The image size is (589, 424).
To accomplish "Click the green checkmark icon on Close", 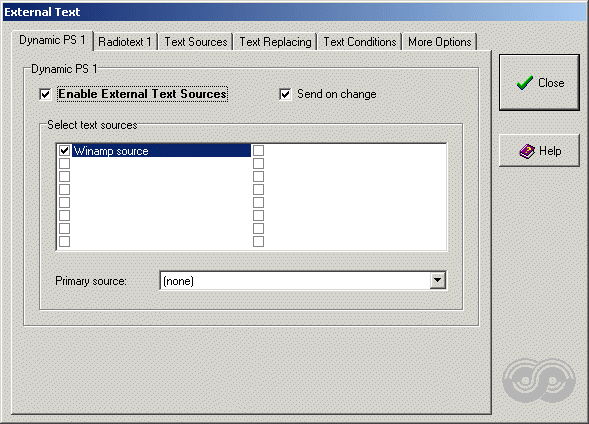I will click(x=524, y=83).
